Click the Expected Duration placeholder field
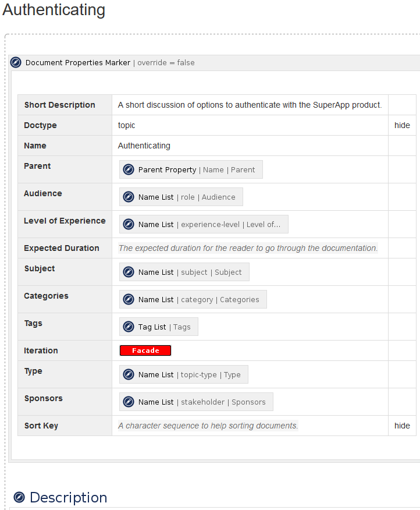Screen dimensions: 420x510 tap(248, 248)
